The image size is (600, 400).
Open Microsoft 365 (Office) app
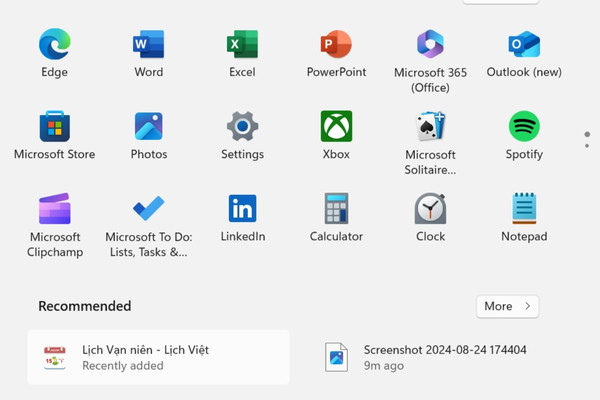(x=430, y=44)
